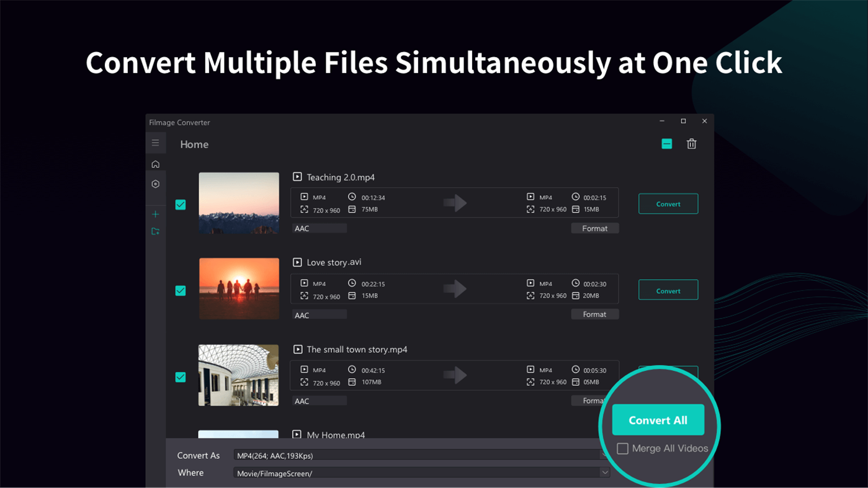Click the source duration 00:12:34

tap(373, 198)
